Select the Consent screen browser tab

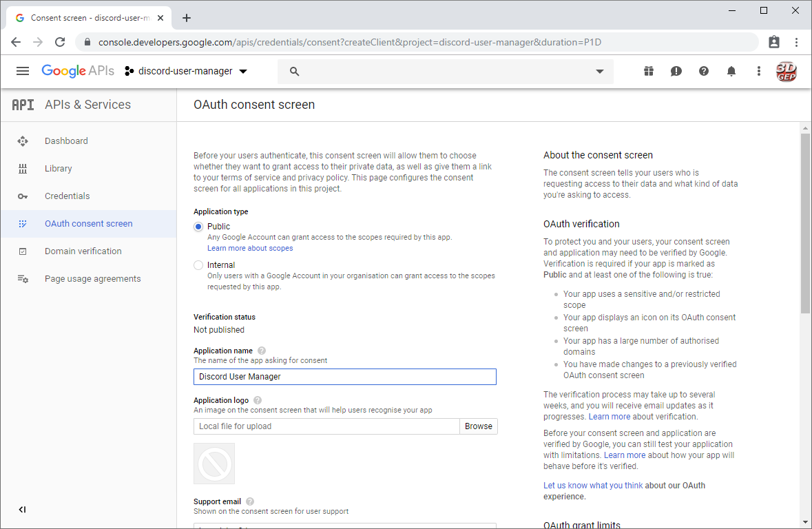(90, 18)
